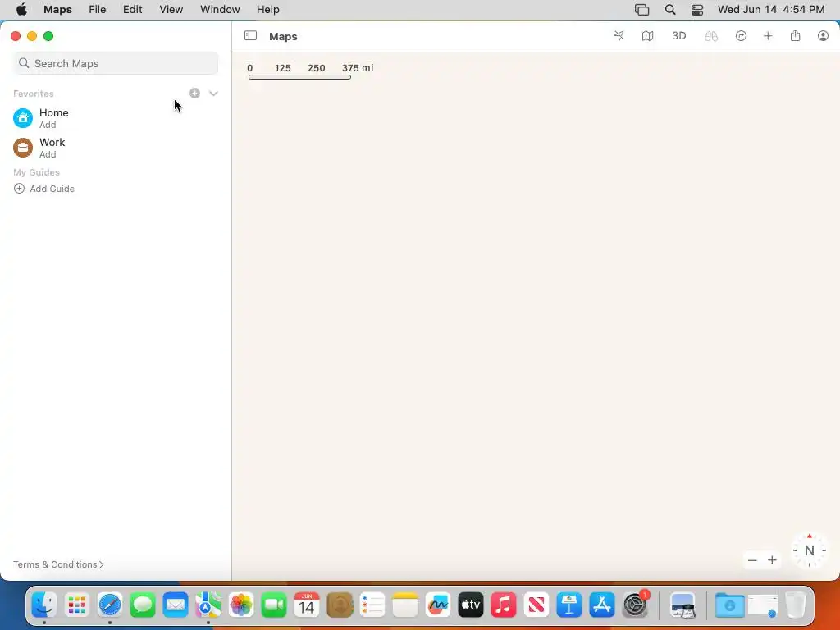Open the Directions icon in toolbar
This screenshot has width=840, height=630.
pos(741,36)
